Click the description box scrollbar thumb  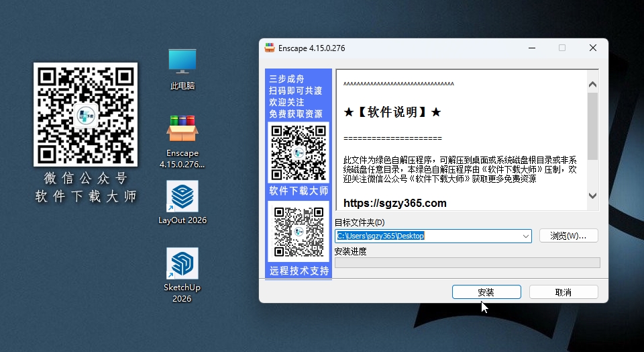click(592, 126)
